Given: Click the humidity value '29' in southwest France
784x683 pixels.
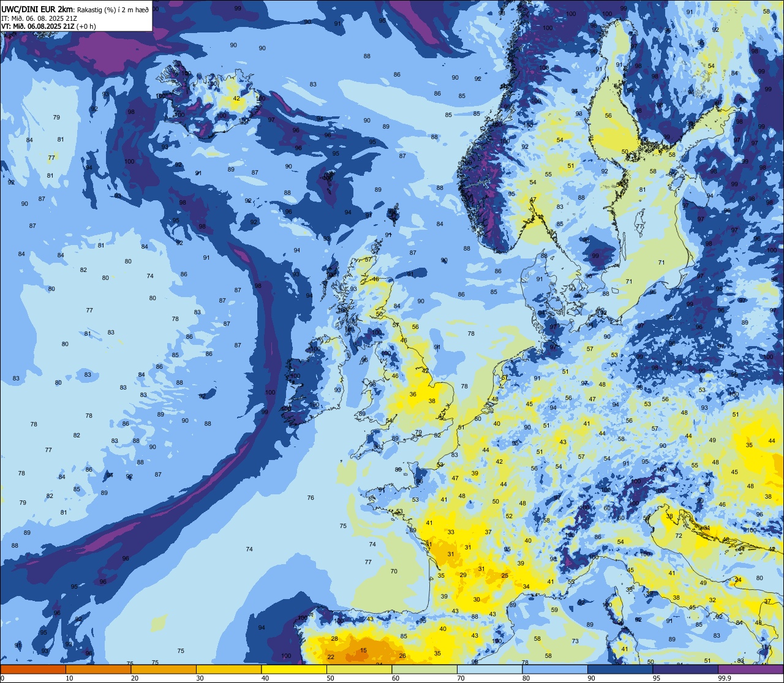Looking at the screenshot, I should point(463,575).
